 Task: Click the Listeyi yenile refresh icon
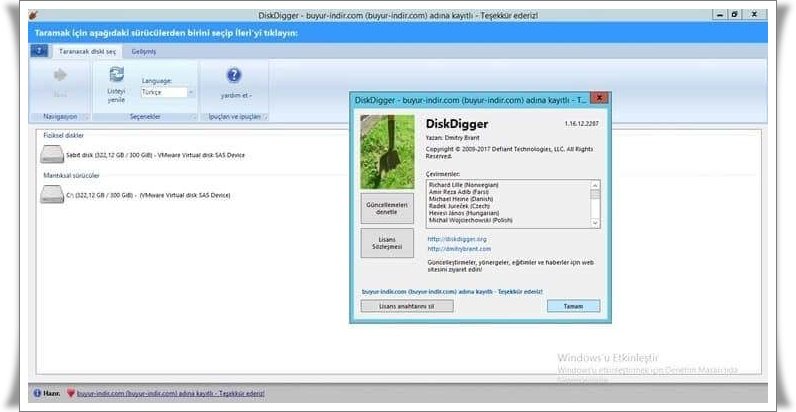coord(117,75)
